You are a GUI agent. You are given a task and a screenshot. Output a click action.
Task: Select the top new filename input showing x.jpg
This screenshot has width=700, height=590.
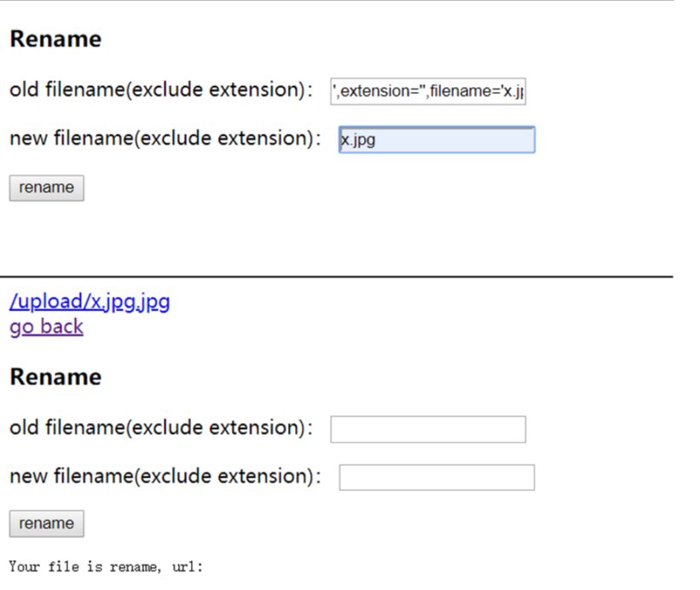[437, 139]
